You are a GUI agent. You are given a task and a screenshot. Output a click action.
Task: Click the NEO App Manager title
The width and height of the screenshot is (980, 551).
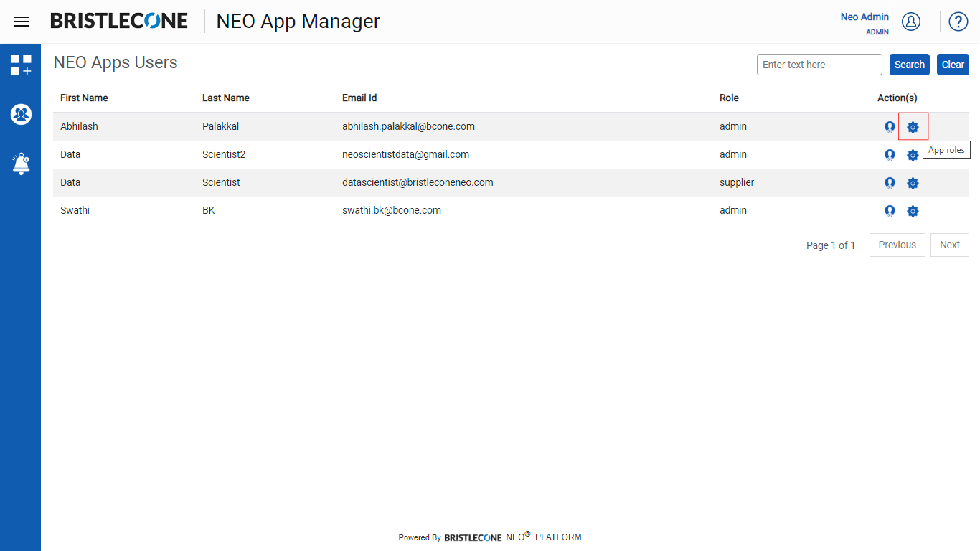tap(298, 22)
